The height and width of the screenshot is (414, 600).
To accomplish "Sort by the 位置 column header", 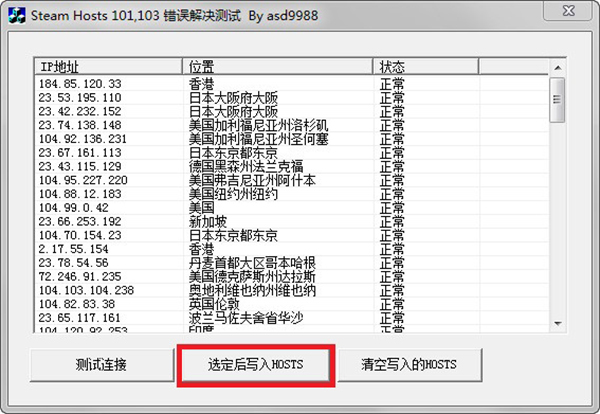I will 277,67.
